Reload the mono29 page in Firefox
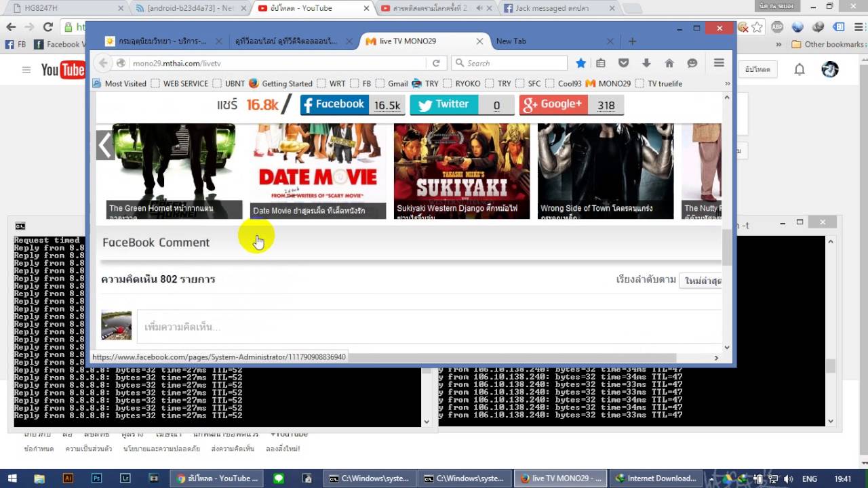Viewport: 868px width, 488px height. [x=436, y=63]
